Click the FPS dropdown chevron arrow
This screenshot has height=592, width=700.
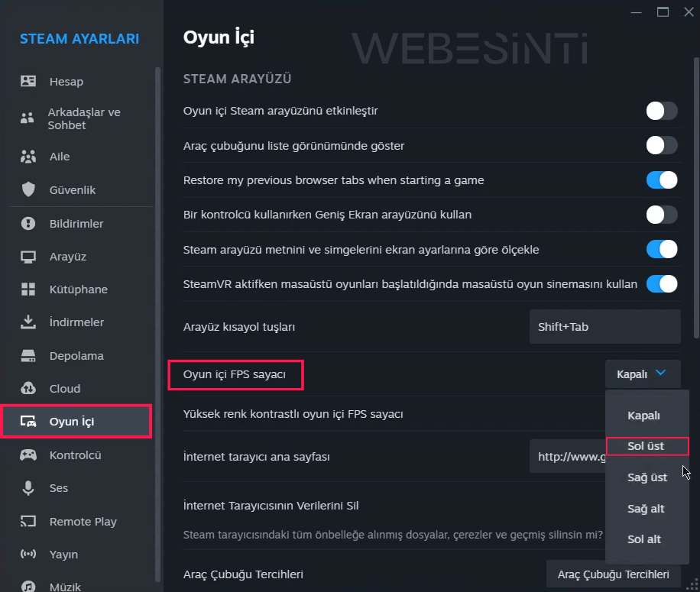point(661,373)
